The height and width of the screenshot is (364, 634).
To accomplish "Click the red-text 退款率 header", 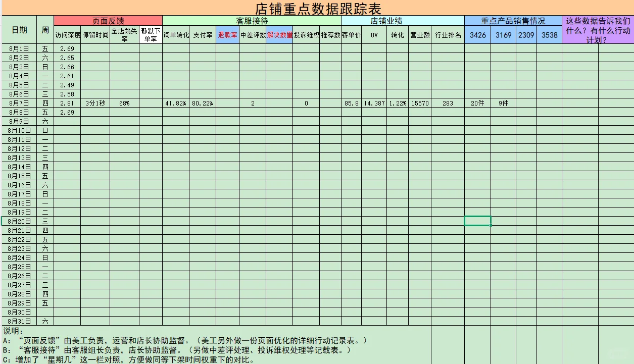I will 227,35.
